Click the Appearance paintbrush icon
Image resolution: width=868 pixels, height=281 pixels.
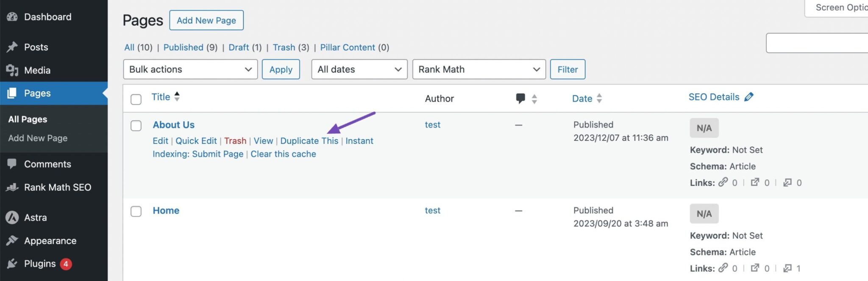[x=12, y=240]
